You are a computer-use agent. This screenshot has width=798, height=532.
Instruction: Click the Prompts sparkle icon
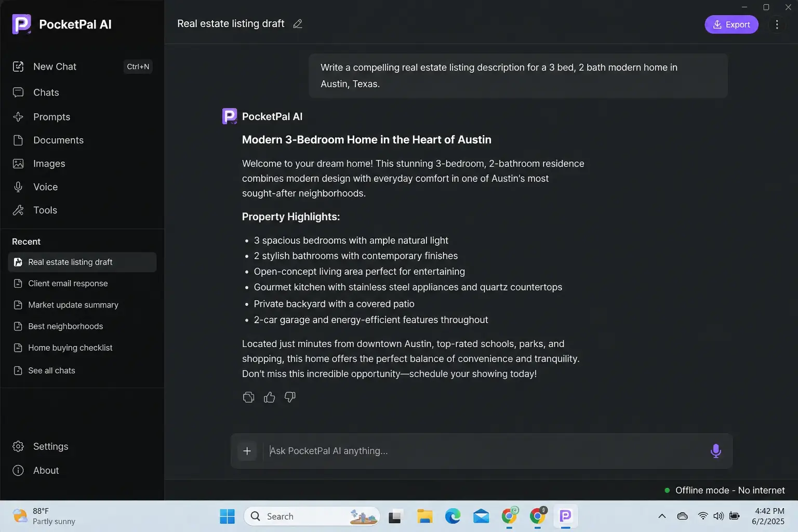[18, 117]
